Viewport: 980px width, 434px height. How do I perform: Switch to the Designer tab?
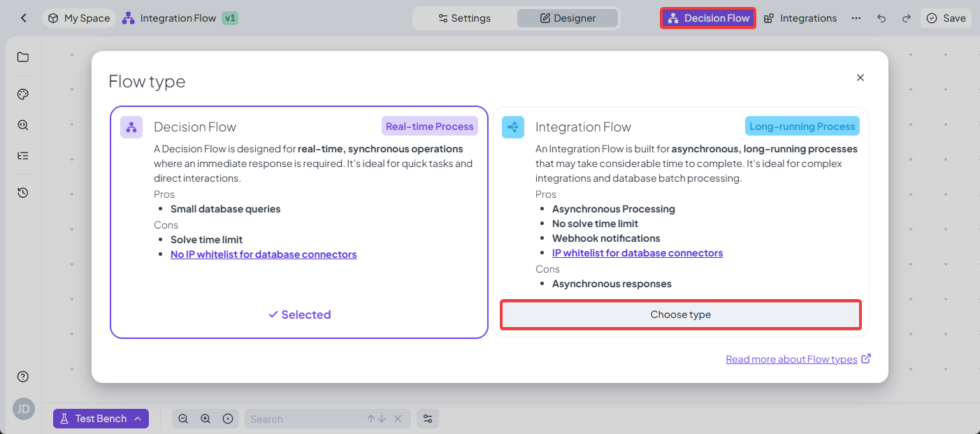(568, 18)
